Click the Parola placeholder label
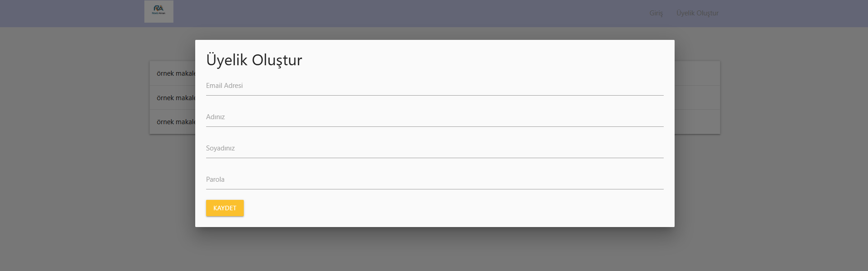The image size is (868, 271). (215, 179)
